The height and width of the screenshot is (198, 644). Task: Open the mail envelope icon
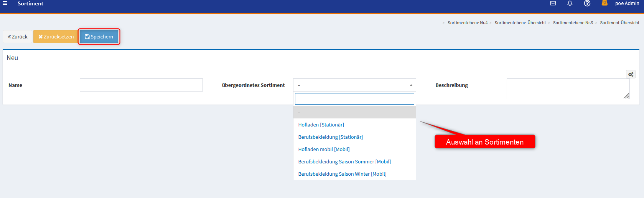pos(553,3)
